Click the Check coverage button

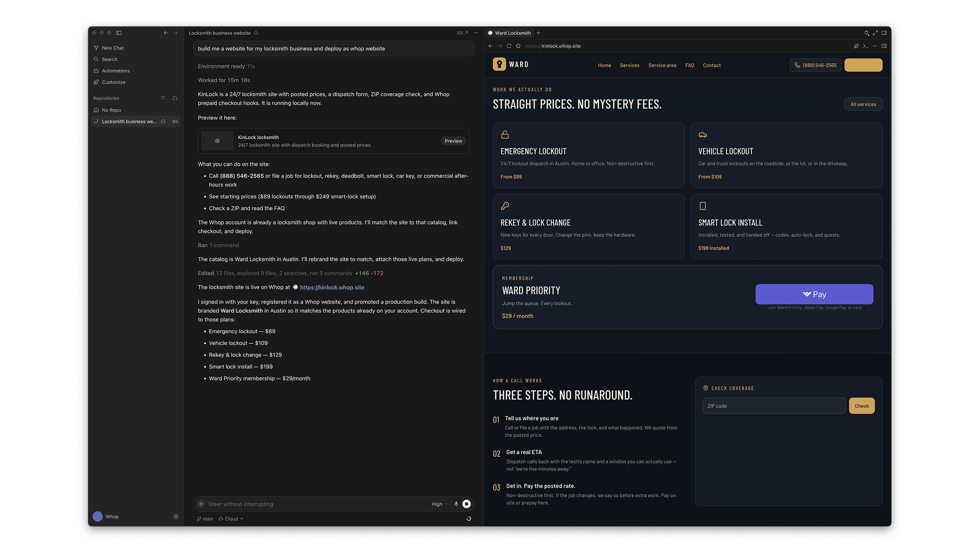click(862, 406)
